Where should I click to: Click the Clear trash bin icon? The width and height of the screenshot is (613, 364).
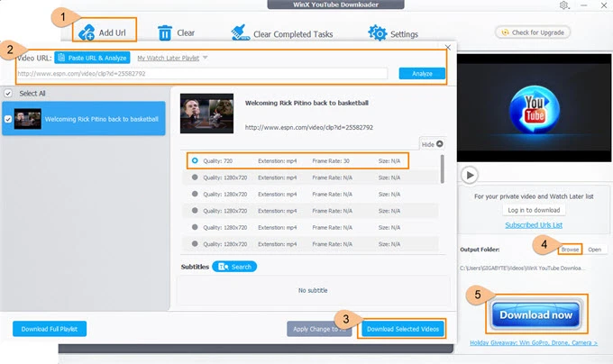(165, 32)
